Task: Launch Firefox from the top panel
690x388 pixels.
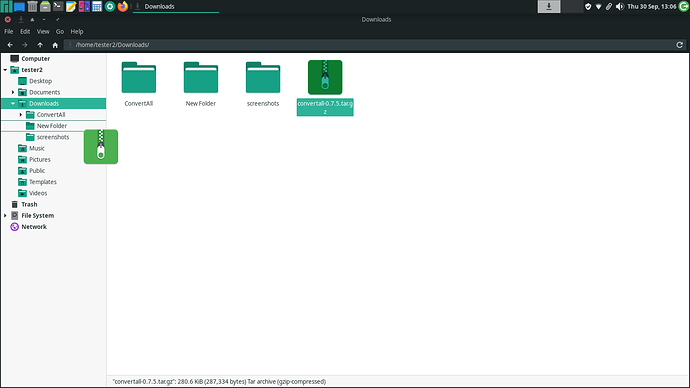Action: (123, 6)
